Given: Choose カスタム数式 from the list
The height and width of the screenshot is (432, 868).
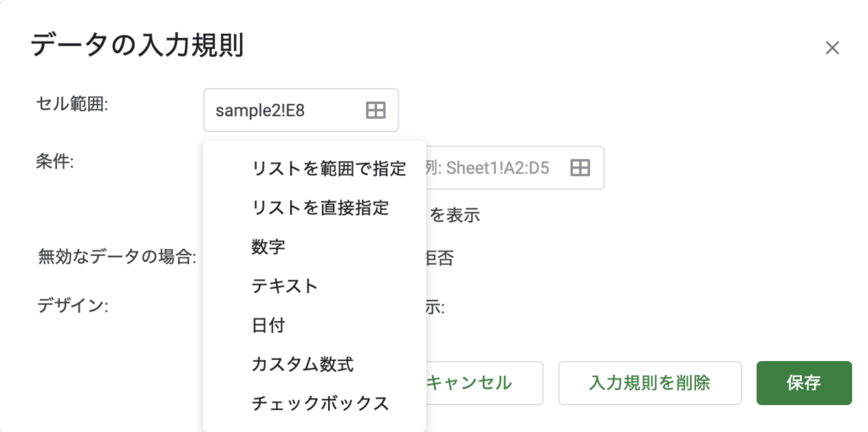Looking at the screenshot, I should (x=303, y=364).
